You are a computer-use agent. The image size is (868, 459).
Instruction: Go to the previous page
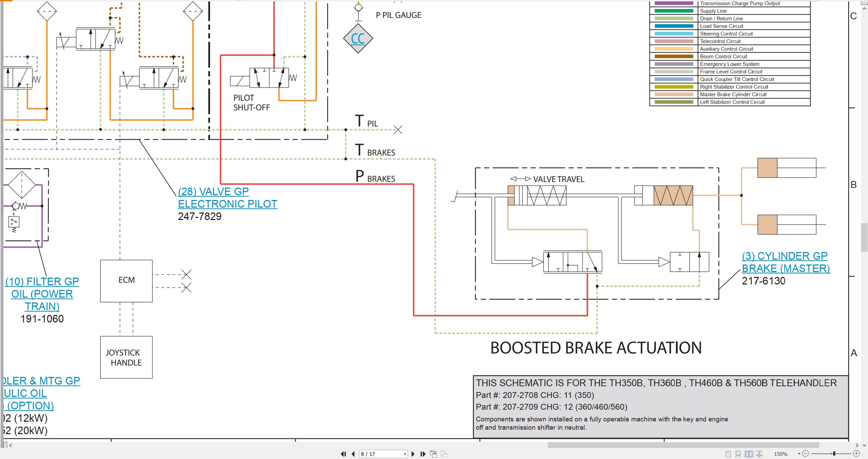(353, 454)
